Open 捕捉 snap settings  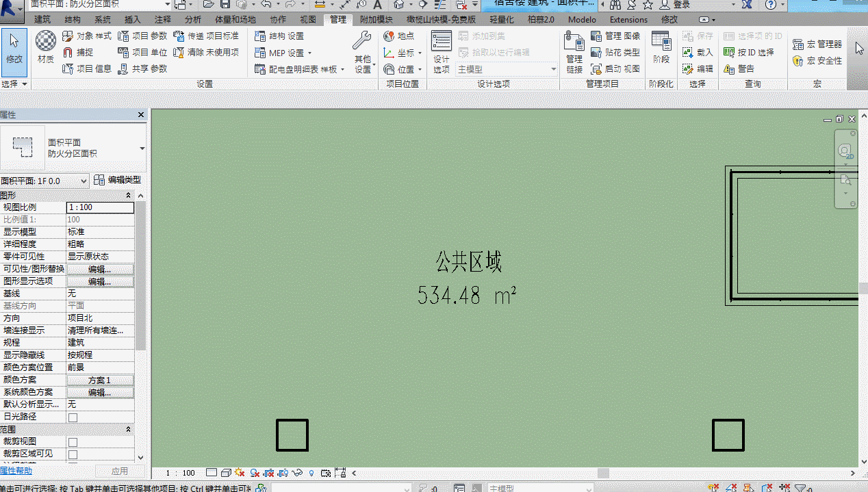(78, 52)
